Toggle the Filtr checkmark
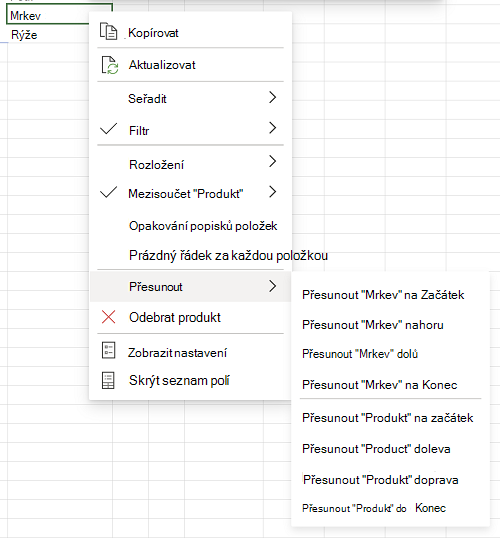The width and height of the screenshot is (500, 538). (108, 129)
